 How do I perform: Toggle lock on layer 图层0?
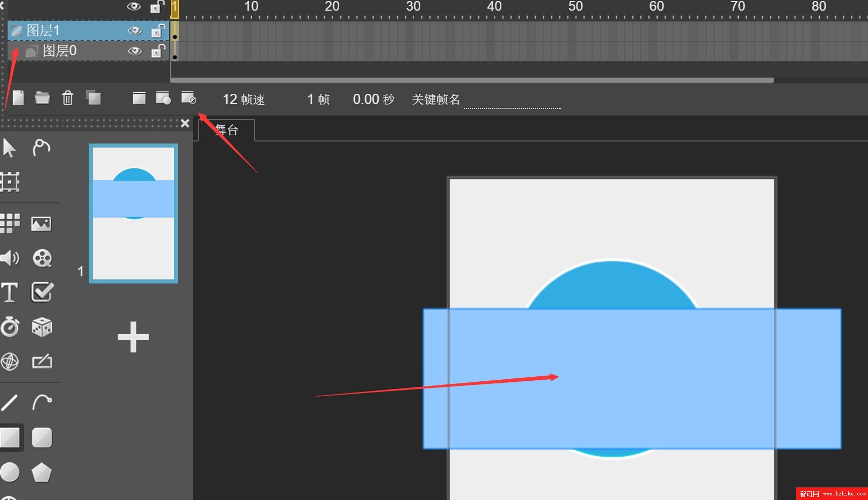[x=158, y=51]
